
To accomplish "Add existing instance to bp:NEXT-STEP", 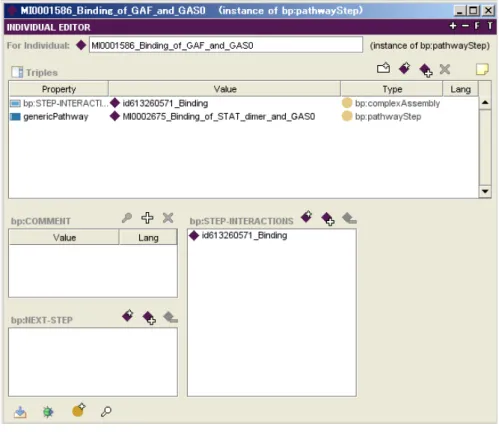I will 149,317.
